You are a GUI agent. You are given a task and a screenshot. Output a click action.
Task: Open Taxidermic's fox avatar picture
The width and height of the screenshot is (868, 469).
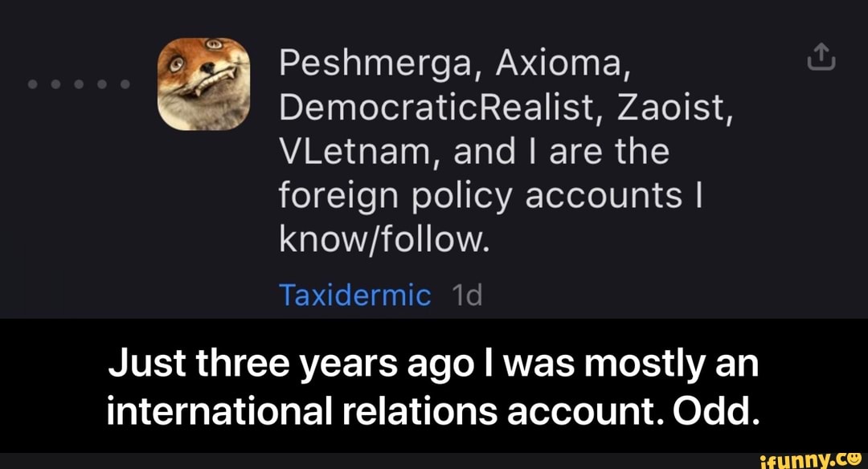(203, 83)
